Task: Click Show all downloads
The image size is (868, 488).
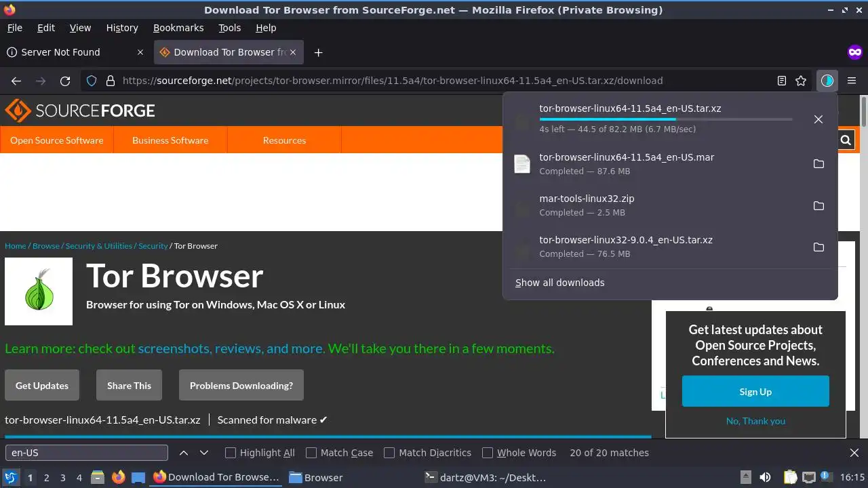Action: [x=559, y=283]
